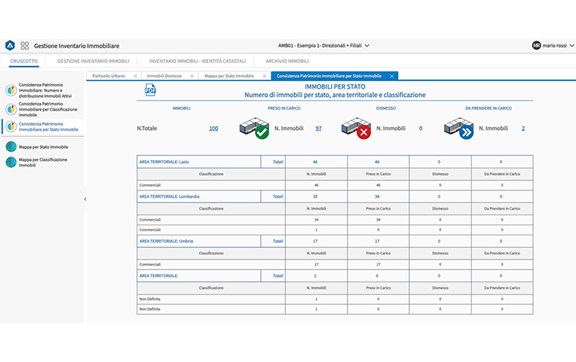Open Mappa per Classificazione Immobili globe icon
This screenshot has width=576, height=362.
tap(11, 162)
